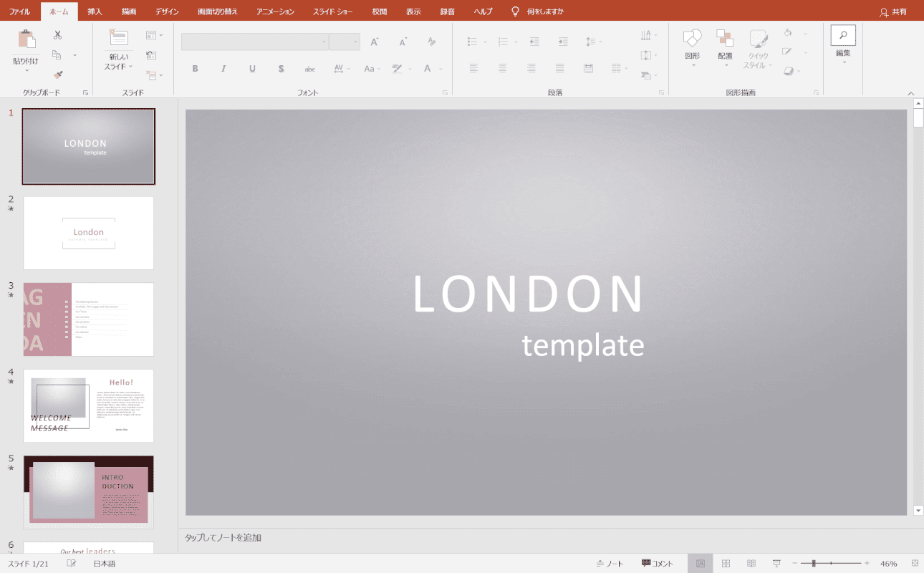Switch to the 挿入 tab

click(95, 11)
